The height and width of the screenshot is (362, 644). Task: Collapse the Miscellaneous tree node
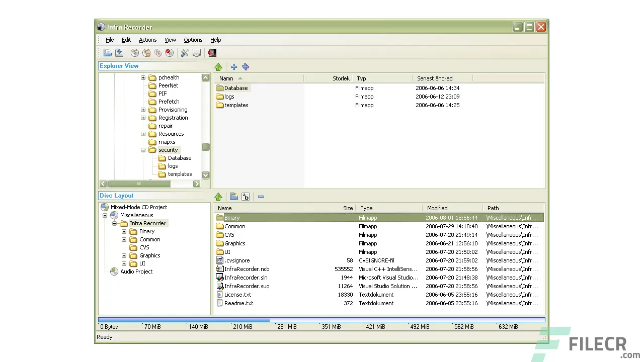(105, 215)
